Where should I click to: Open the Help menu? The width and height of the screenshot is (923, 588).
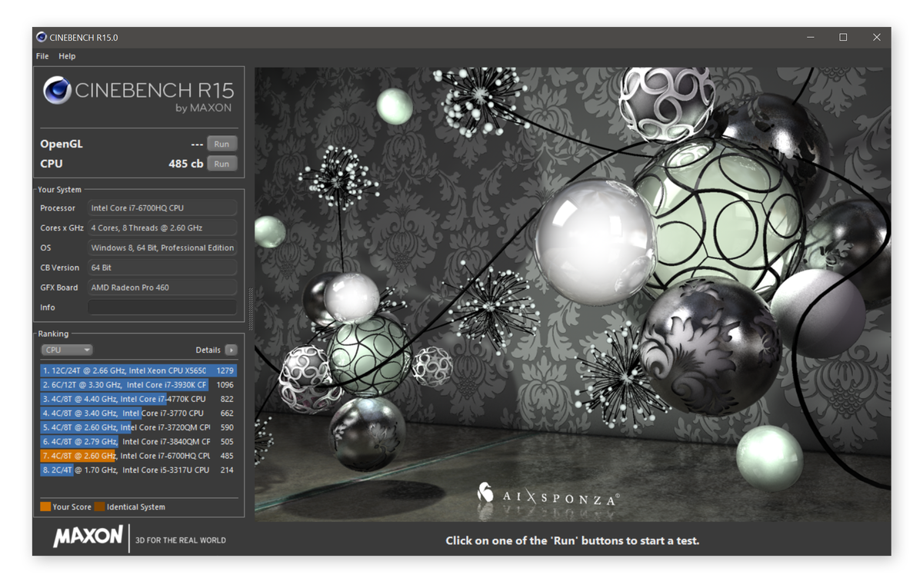tap(67, 56)
